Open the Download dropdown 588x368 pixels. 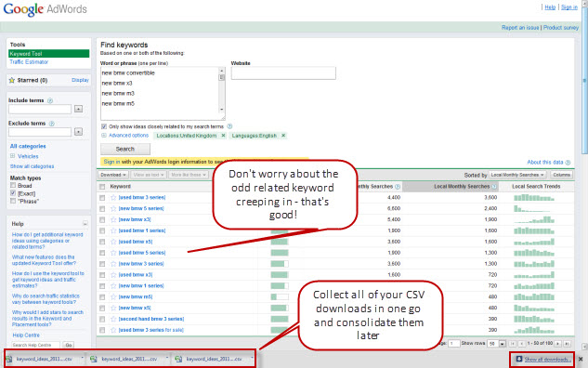(x=113, y=175)
